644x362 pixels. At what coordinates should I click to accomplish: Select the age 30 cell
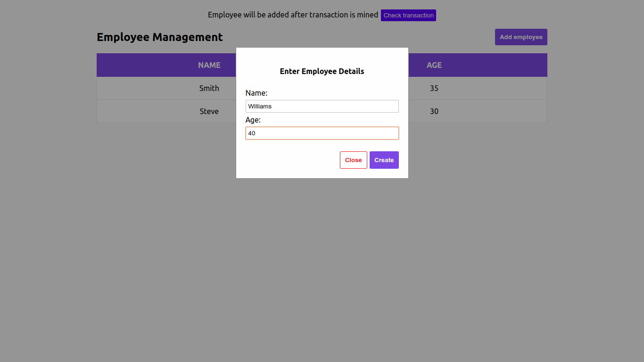pyautogui.click(x=434, y=111)
